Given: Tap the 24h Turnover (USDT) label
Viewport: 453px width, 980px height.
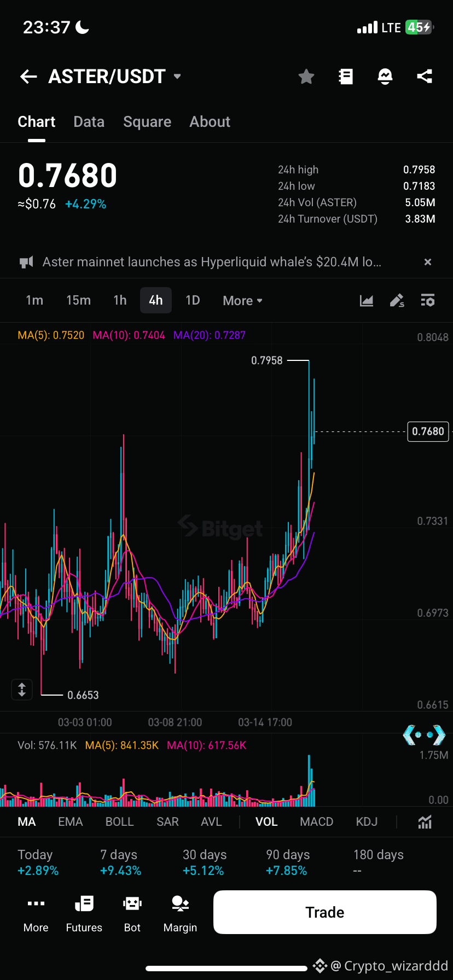Looking at the screenshot, I should [x=328, y=219].
